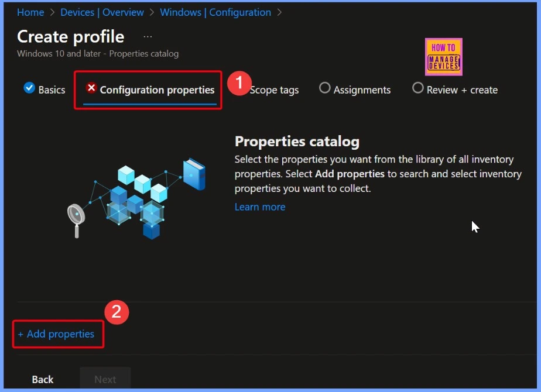Follow the Learn more link
The height and width of the screenshot is (392, 541).
coord(260,207)
